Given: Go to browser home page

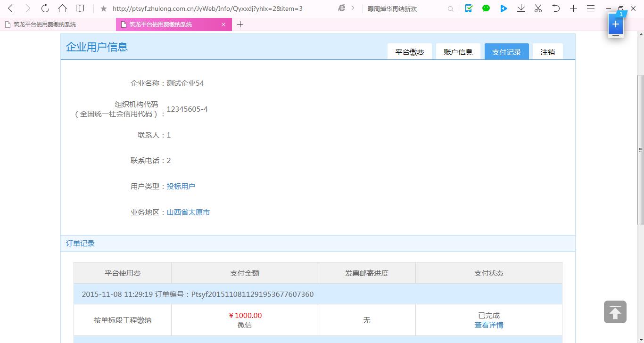Looking at the screenshot, I should (62, 8).
